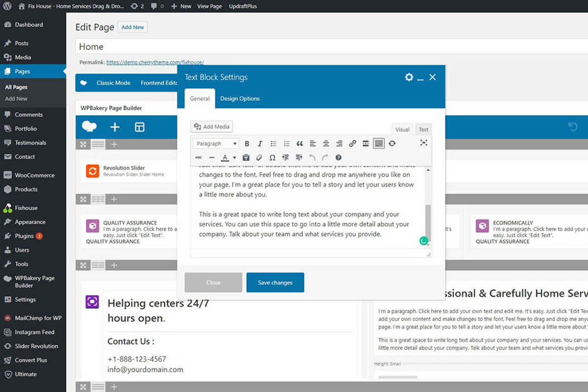This screenshot has height=392, width=588.
Task: Edit the Home page title field
Action: click(332, 47)
